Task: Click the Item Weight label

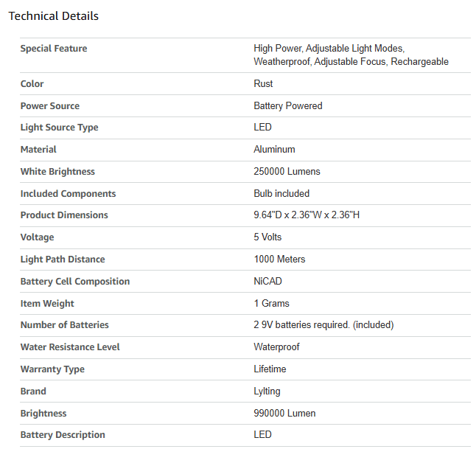Action: tap(47, 304)
